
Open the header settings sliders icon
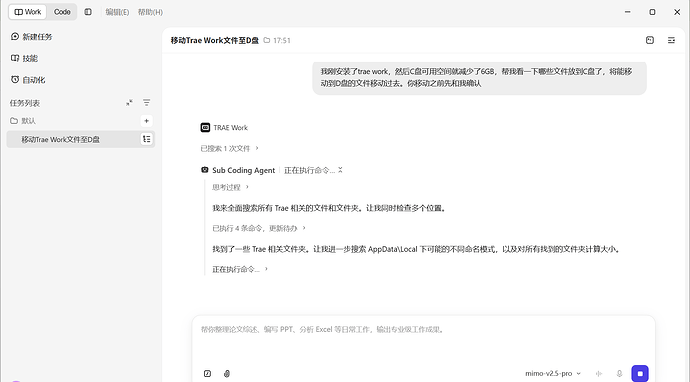pyautogui.click(x=671, y=40)
